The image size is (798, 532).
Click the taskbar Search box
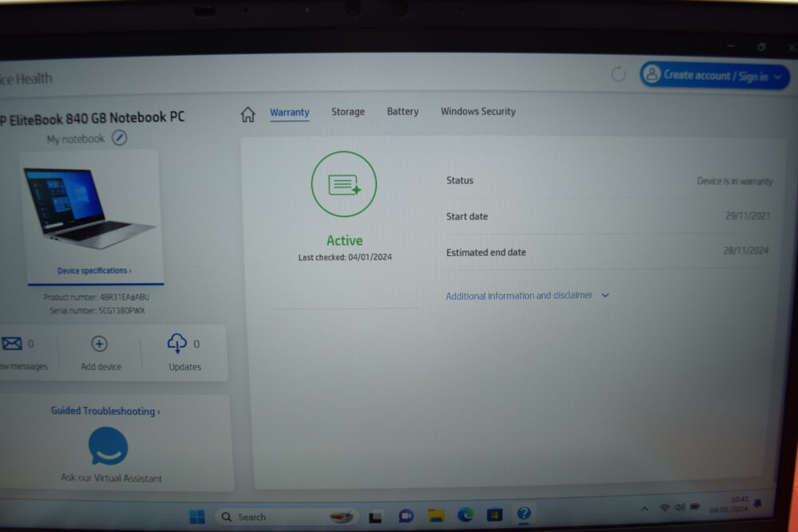coord(286,517)
